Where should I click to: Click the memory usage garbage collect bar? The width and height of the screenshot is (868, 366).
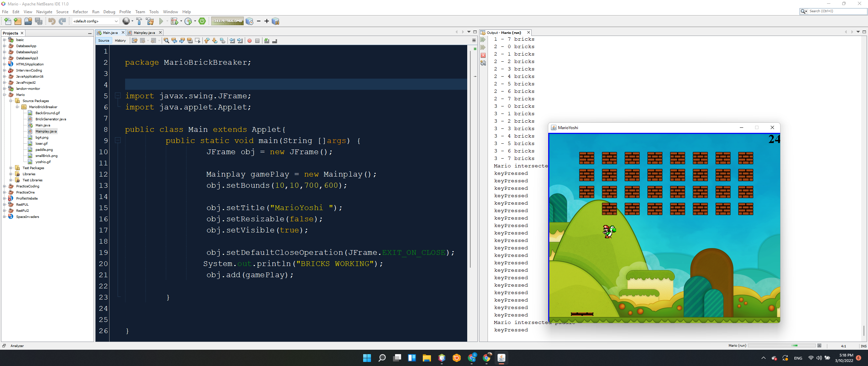228,21
